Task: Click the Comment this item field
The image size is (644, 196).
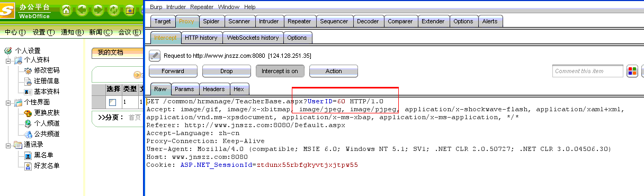Action: (x=588, y=71)
